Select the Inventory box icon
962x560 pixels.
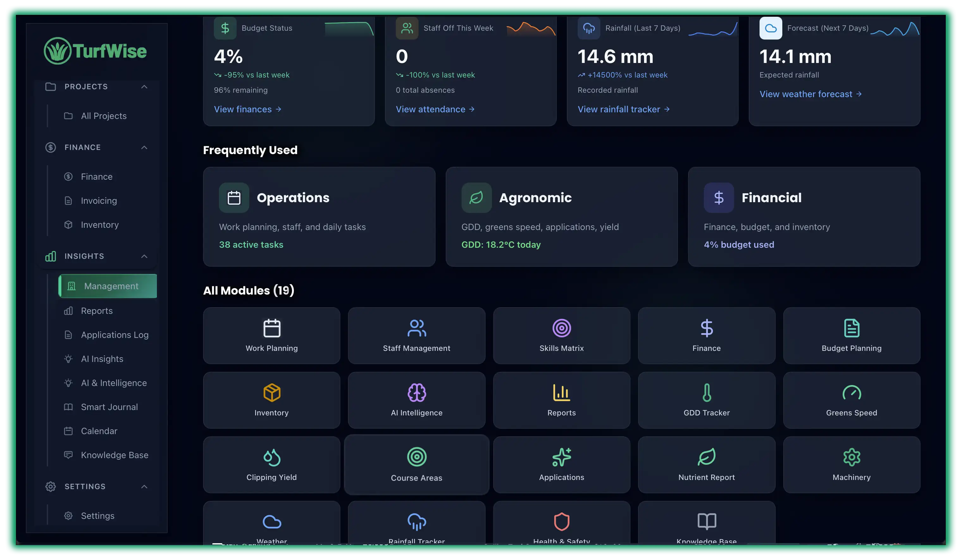(271, 392)
